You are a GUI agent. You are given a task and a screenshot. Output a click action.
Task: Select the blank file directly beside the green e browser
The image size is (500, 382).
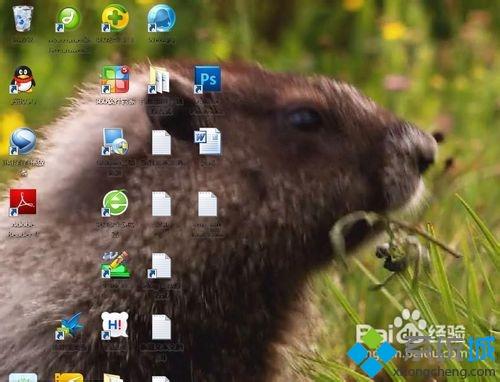coord(161,204)
